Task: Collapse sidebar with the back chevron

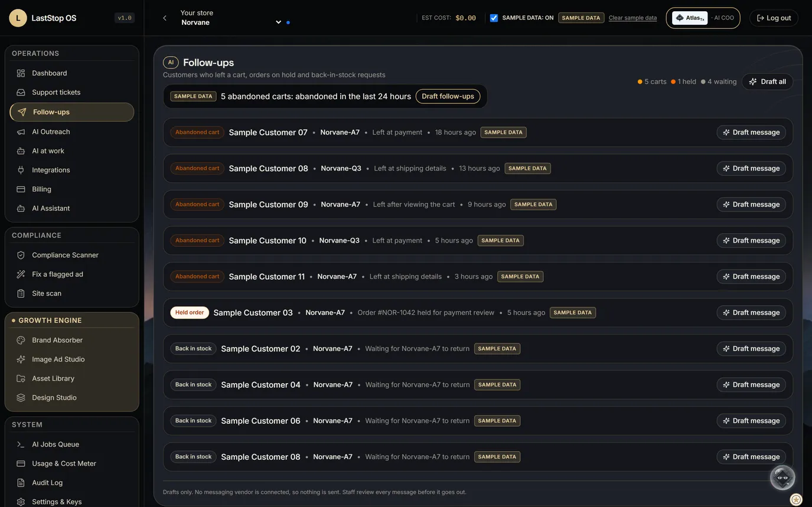Action: click(165, 18)
